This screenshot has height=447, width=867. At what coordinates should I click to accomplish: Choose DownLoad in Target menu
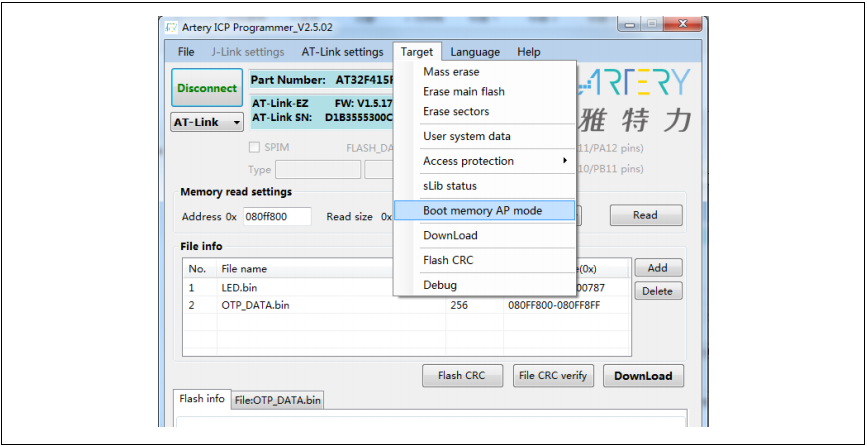click(484, 235)
